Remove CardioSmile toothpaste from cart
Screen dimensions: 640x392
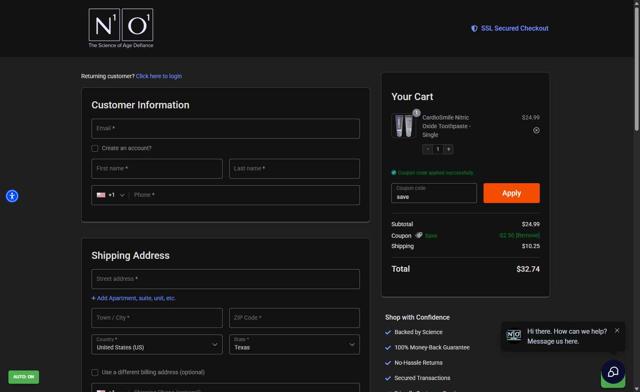tap(536, 130)
